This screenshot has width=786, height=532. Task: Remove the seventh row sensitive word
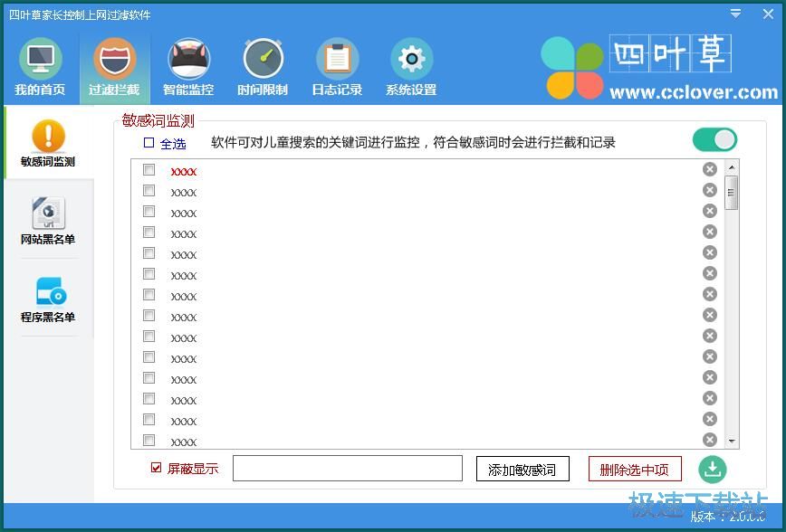[x=709, y=294]
